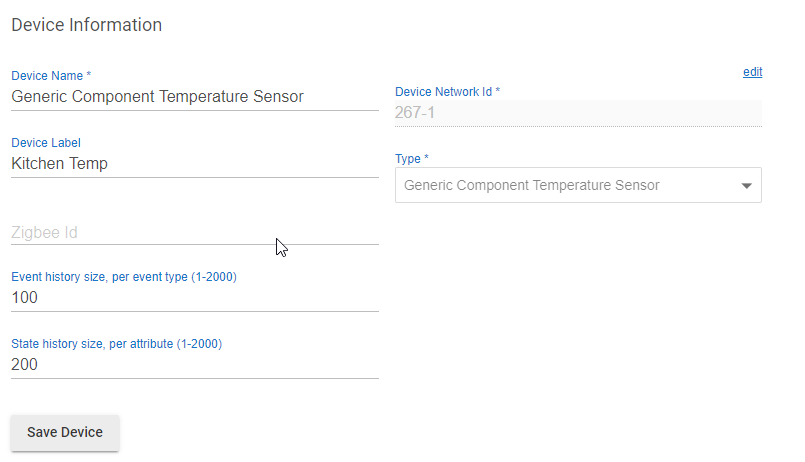Click the Type field label
This screenshot has width=805, height=462.
[412, 159]
